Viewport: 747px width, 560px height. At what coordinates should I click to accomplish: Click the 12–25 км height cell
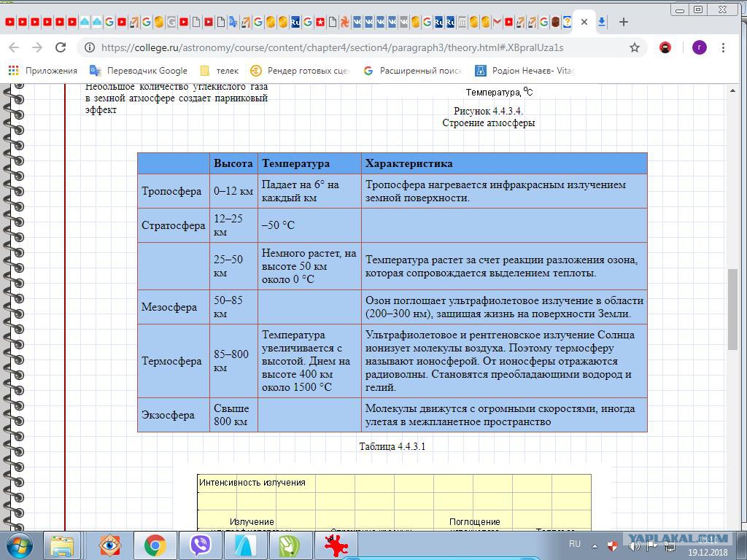click(233, 225)
